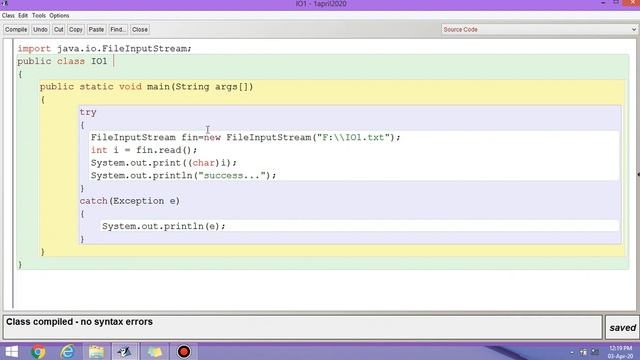
Task: Click the Undo button
Action: click(x=40, y=29)
